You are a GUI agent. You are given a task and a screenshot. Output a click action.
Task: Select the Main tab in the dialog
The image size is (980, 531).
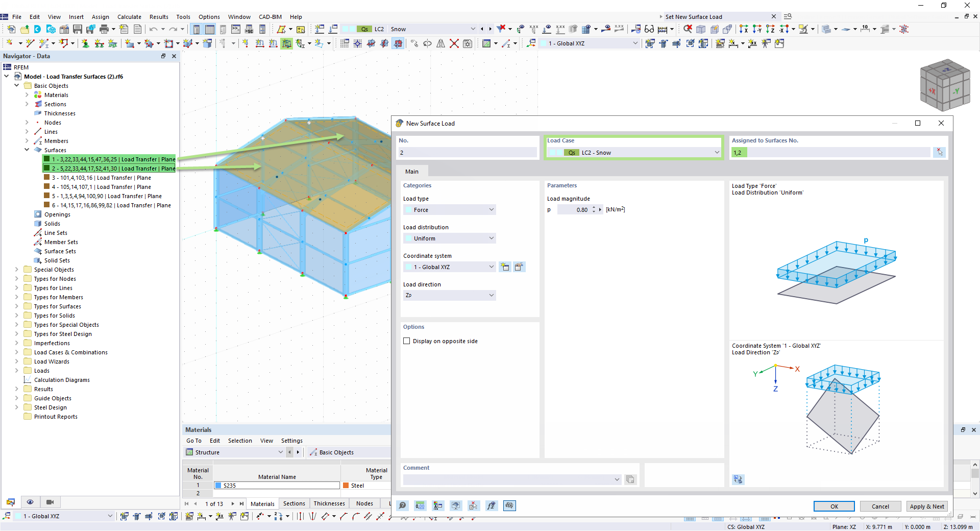coord(412,172)
